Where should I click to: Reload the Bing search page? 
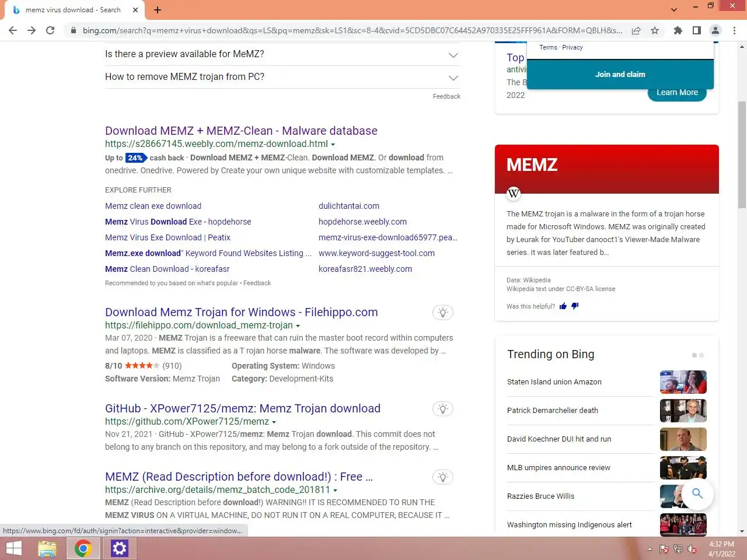pos(50,30)
